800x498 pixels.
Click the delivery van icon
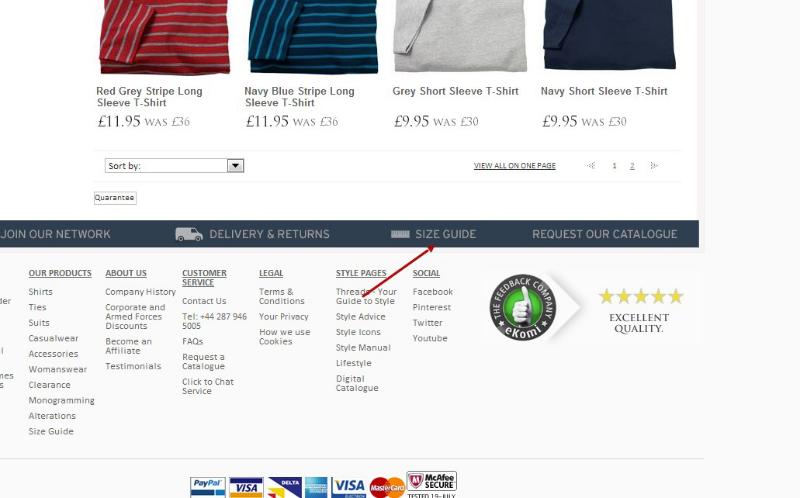(x=188, y=234)
